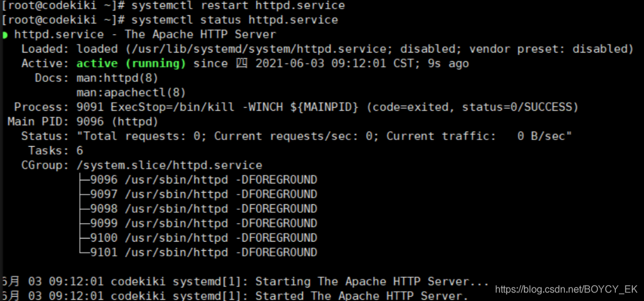Viewport: 644px width, 301px height.
Task: Click the 'man:httpd(8)' doc reference
Action: [x=118, y=78]
